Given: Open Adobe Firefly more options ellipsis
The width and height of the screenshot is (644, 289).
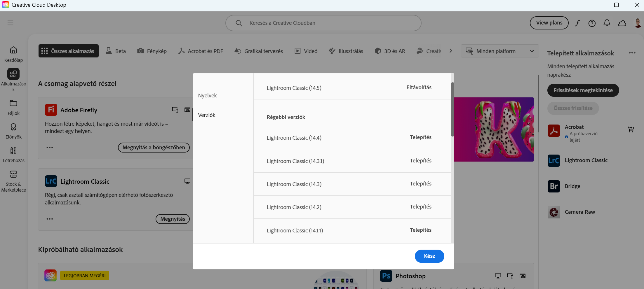Looking at the screenshot, I should pos(50,147).
